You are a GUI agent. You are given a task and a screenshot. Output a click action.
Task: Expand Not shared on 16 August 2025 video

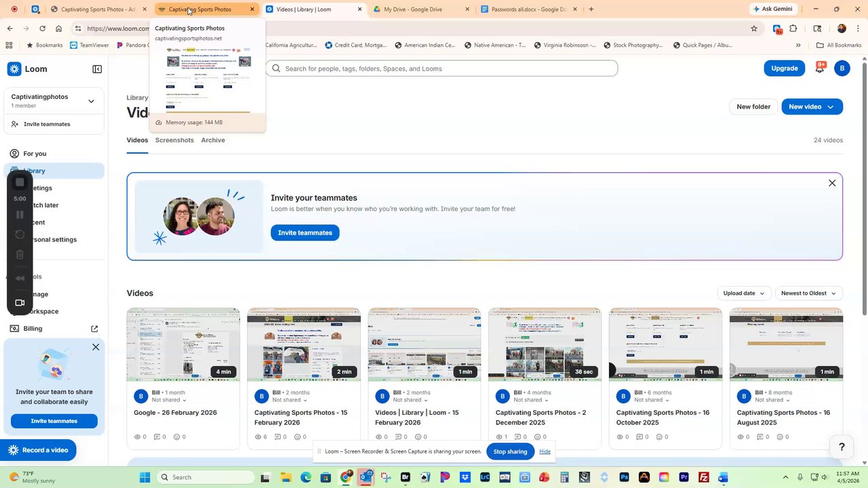[x=772, y=400]
